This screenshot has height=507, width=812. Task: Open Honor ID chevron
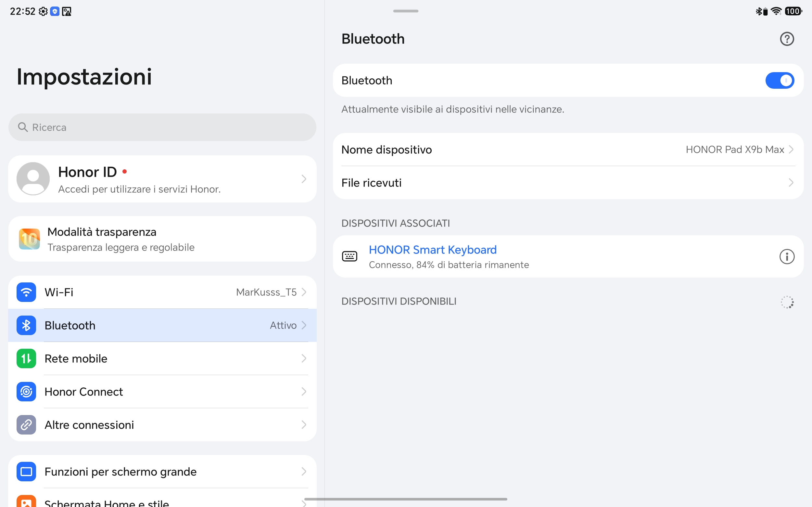point(304,179)
